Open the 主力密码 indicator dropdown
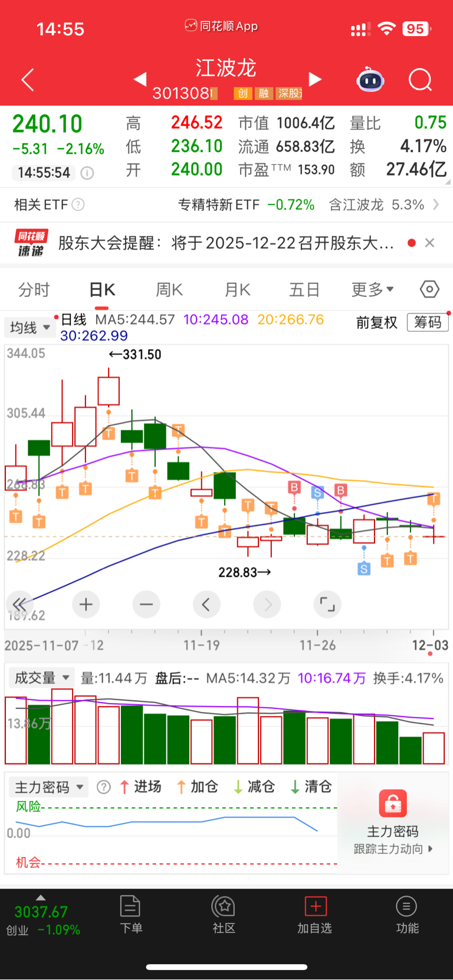453x980 pixels. [x=48, y=787]
